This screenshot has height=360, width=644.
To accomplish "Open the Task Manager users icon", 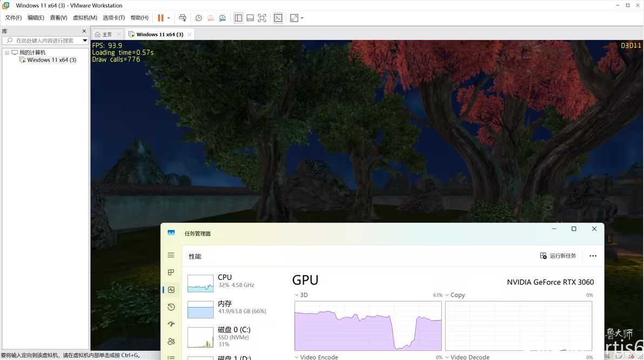I will click(171, 342).
